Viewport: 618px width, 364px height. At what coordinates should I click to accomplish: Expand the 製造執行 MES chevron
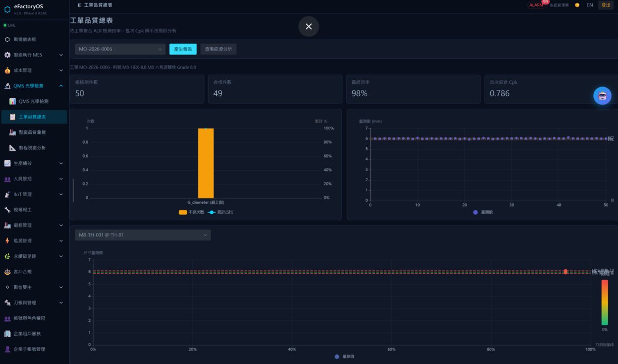(61, 55)
